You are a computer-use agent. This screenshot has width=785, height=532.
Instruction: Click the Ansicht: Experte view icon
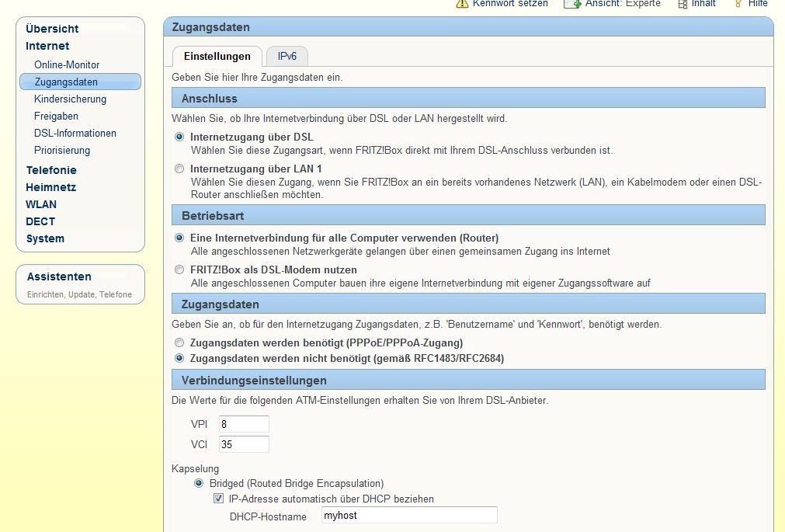tap(572, 3)
